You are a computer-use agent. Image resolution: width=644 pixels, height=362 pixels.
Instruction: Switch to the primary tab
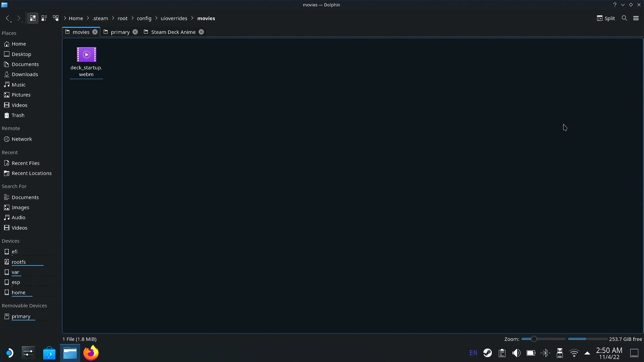click(x=120, y=32)
